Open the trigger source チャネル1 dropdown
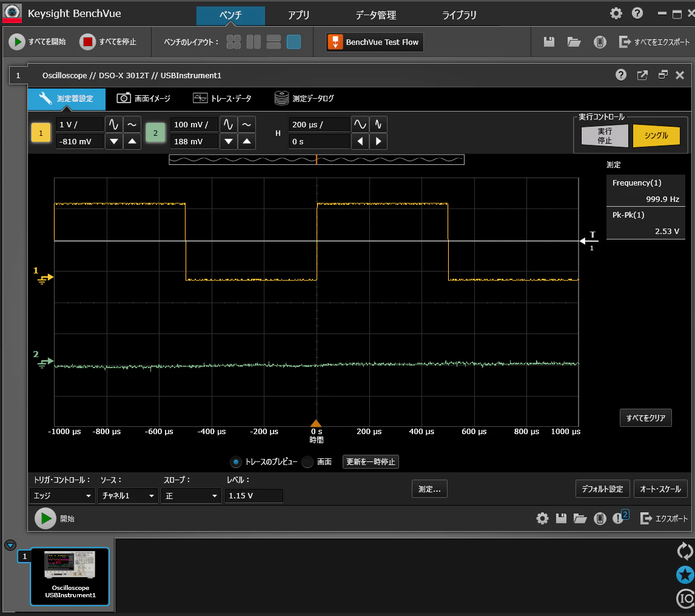 coord(128,495)
